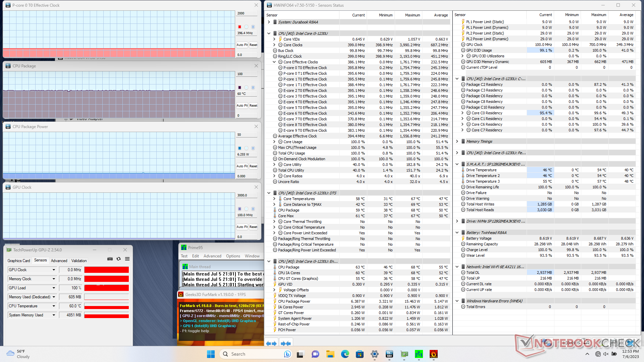
Task: Open Windows Start menu
Action: pyautogui.click(x=211, y=354)
